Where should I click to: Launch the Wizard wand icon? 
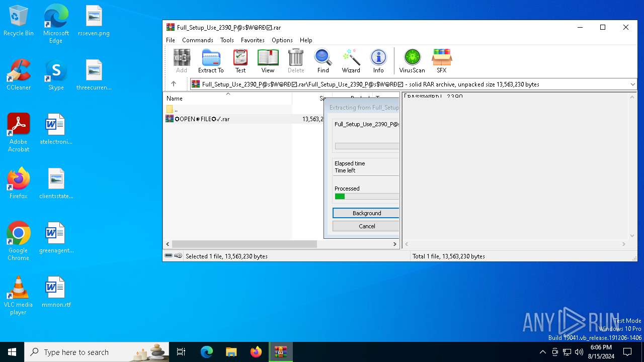[351, 61]
